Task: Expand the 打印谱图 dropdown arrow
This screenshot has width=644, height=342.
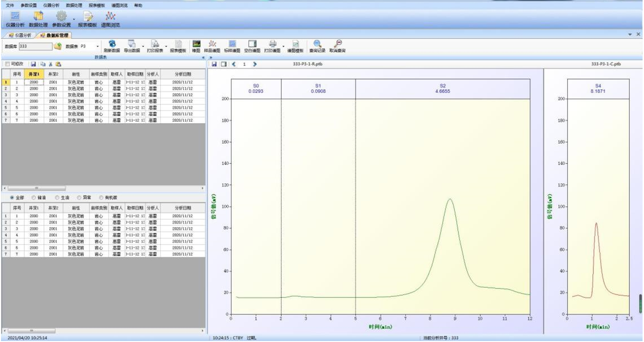Action: point(283,46)
